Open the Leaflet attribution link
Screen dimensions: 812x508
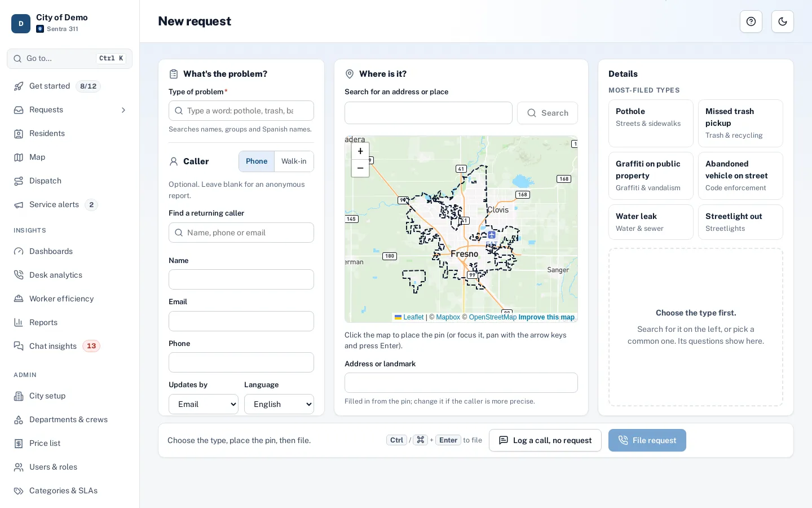point(409,317)
